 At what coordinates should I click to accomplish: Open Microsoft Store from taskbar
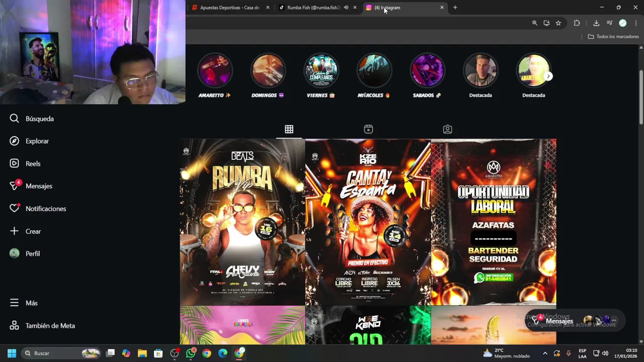coord(158,353)
